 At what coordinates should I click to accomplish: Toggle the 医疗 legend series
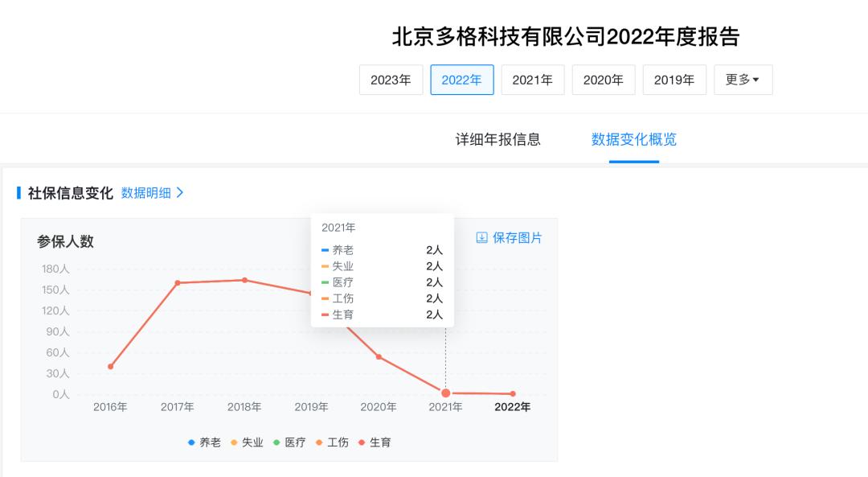click(x=289, y=442)
